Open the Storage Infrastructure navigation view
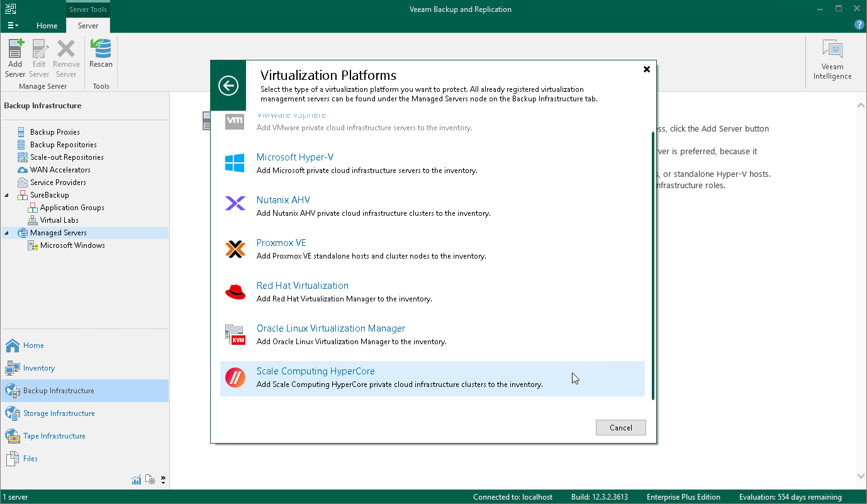Viewport: 867px width, 504px height. click(x=84, y=413)
